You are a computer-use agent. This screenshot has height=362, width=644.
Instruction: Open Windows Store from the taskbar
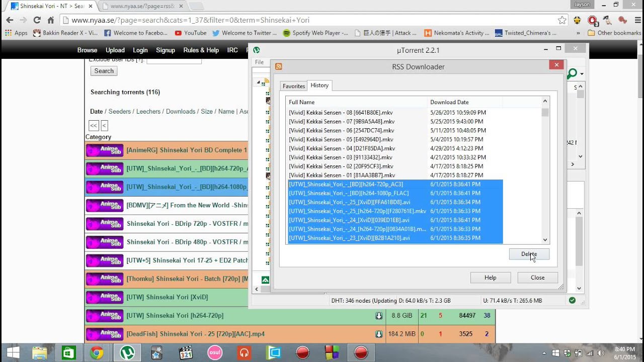point(68,353)
